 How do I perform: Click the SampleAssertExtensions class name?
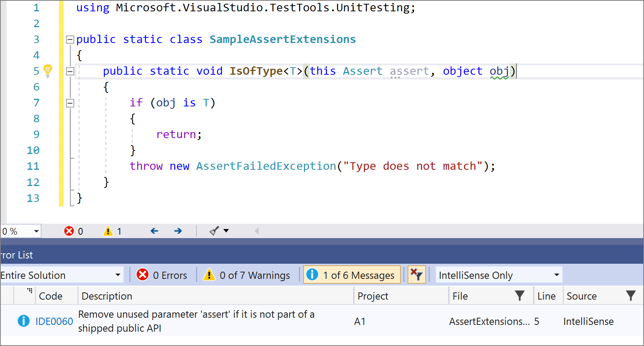(282, 39)
